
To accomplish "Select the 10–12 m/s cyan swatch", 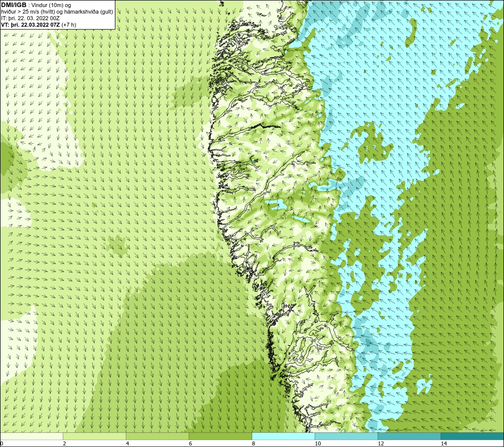I will tap(347, 436).
